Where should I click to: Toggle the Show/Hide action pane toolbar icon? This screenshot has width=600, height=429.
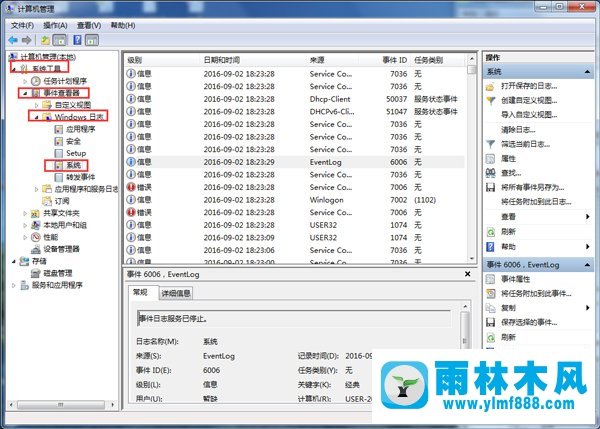pos(92,40)
